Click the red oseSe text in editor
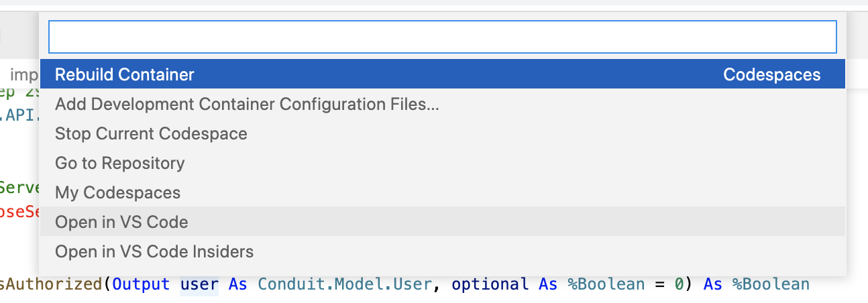 [20, 211]
